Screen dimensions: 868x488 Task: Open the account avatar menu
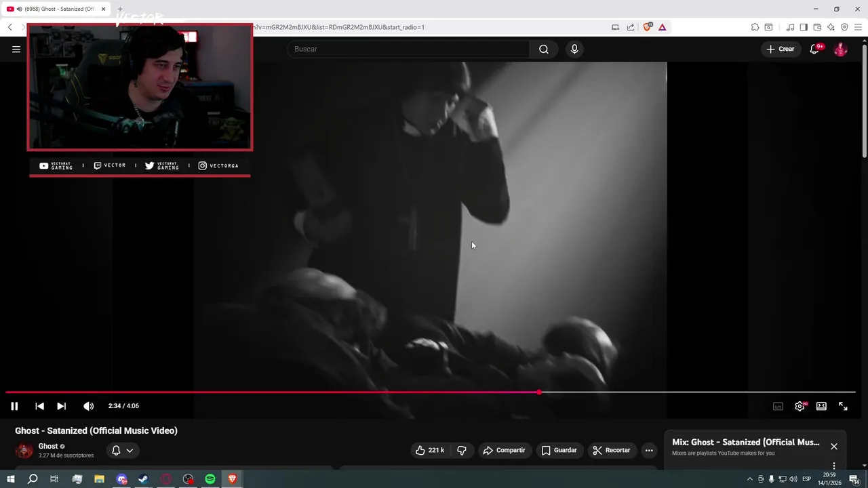click(x=840, y=49)
